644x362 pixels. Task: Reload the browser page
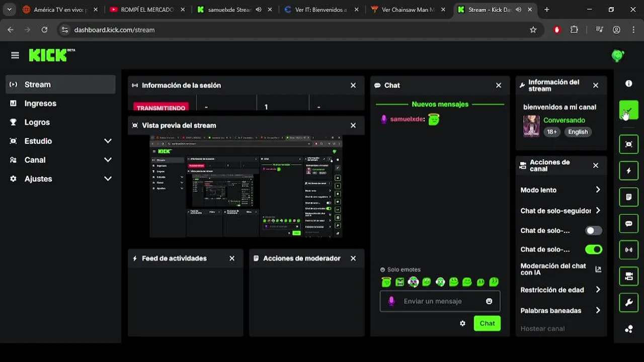(44, 30)
